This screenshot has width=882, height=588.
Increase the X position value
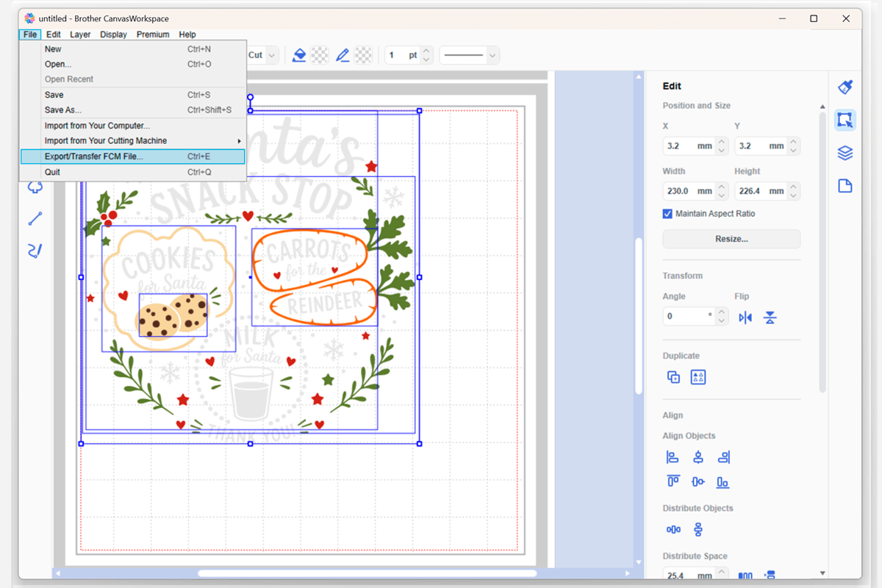722,143
